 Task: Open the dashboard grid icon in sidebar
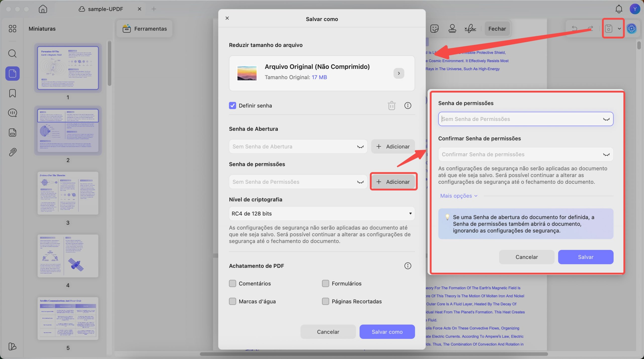click(12, 29)
